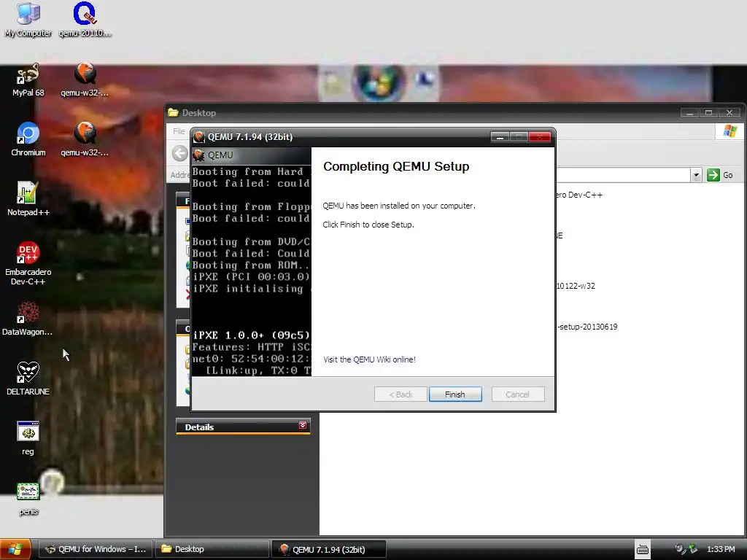Select the qemu-w32 icon beside MyPal 68

click(85, 80)
